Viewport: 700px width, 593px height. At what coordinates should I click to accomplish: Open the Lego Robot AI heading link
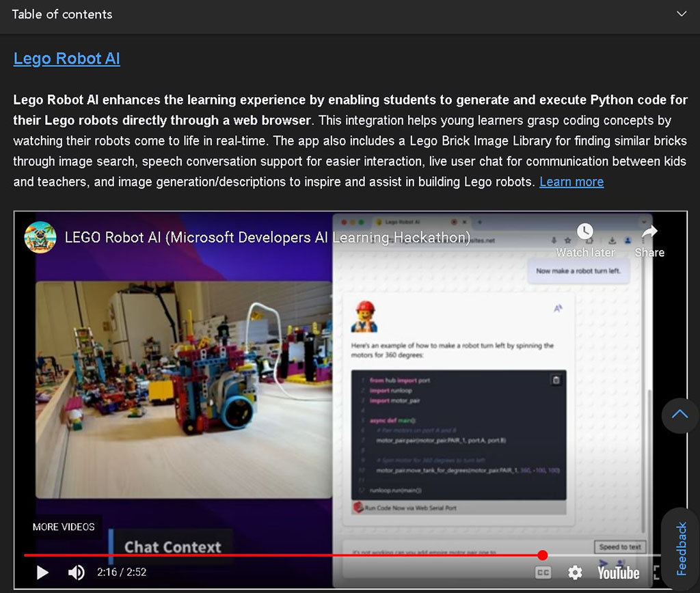66,59
